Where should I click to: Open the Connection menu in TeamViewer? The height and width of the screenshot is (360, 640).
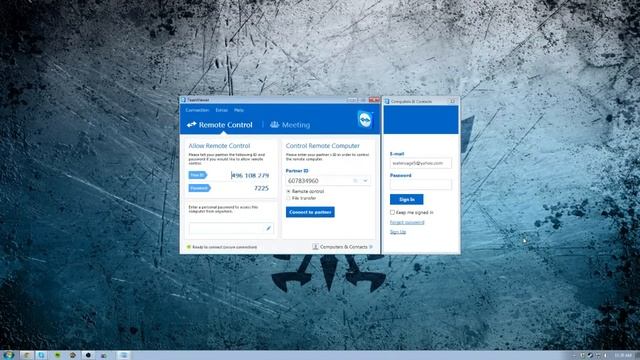pos(197,110)
